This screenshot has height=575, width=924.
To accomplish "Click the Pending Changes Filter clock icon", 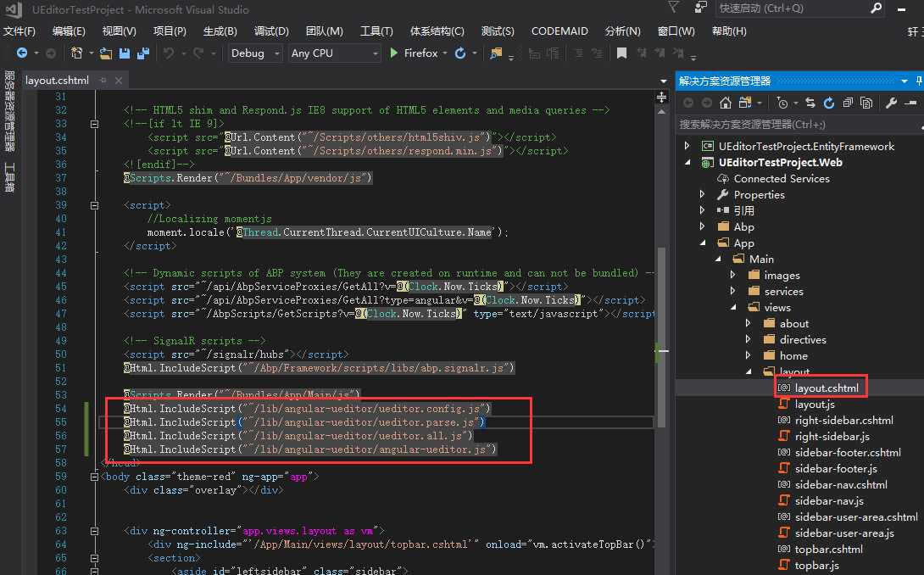I will point(782,103).
